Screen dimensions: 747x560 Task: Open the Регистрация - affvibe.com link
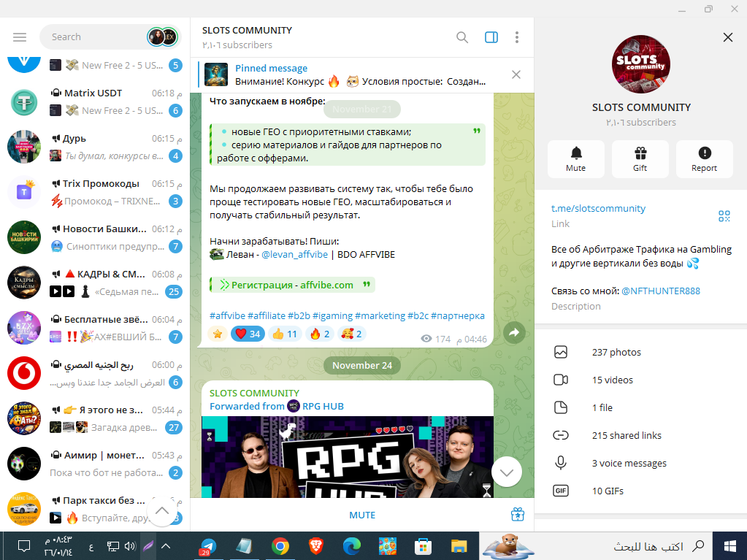(292, 285)
